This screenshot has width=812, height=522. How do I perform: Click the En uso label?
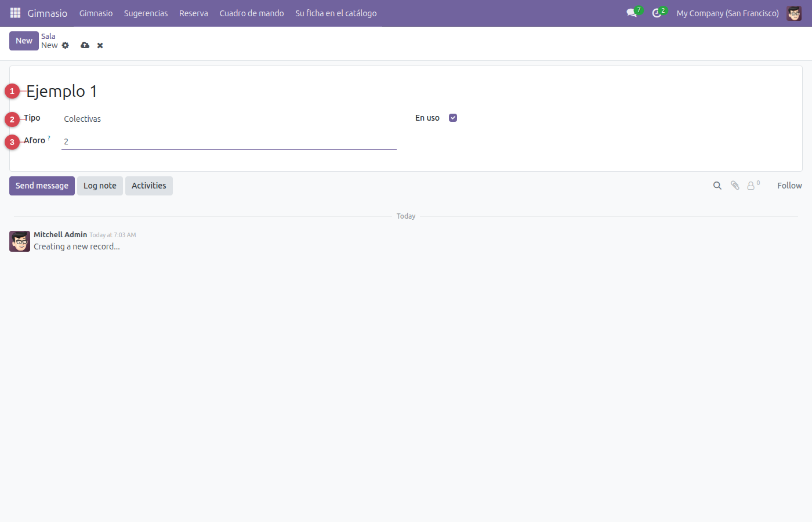pyautogui.click(x=427, y=118)
